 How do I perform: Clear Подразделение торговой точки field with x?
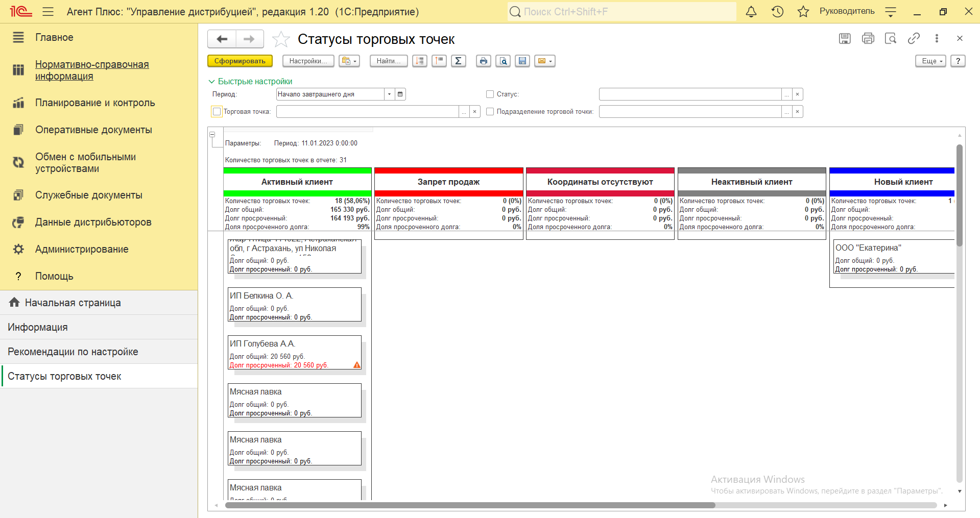tap(798, 111)
